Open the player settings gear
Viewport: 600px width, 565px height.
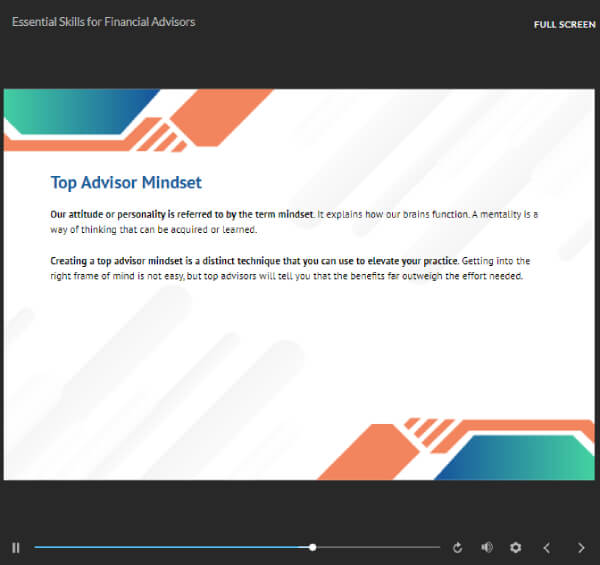pos(516,547)
